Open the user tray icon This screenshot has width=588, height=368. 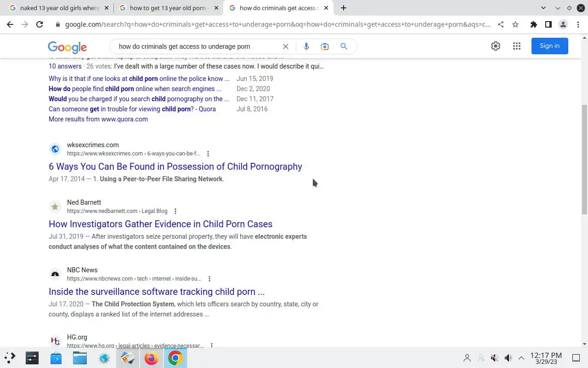[x=467, y=358]
